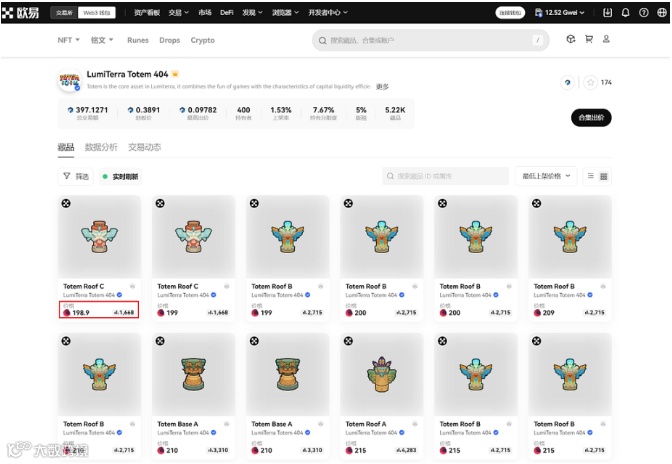Click the star favorite icon next to 174
Screen dimensions: 672x464
coord(591,82)
